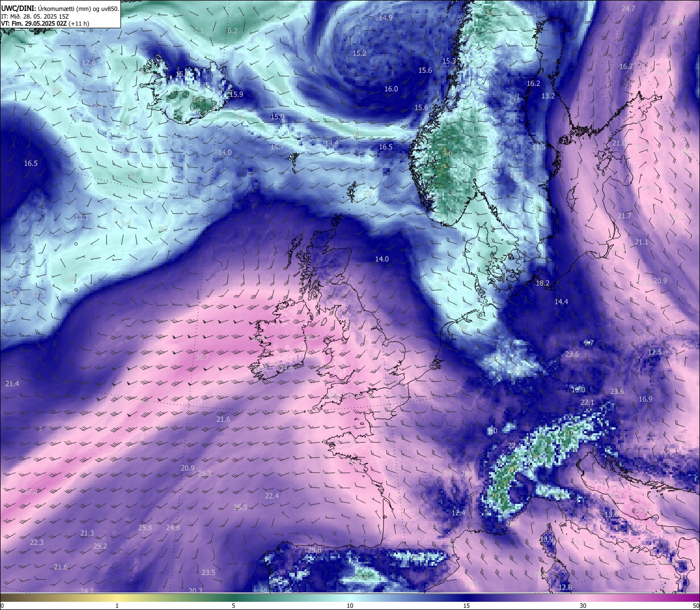
Task: Select the VT valid time 29.05.2025 02Z line
Action: [x=45, y=24]
